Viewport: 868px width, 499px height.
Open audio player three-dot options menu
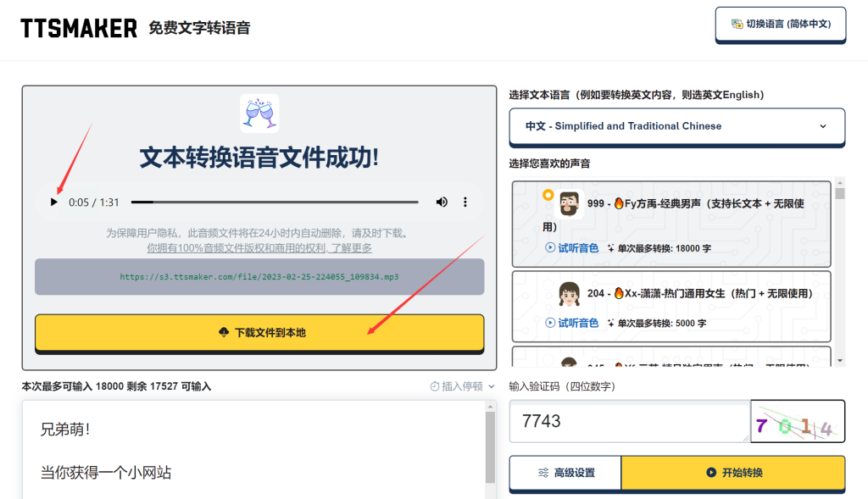[x=465, y=202]
